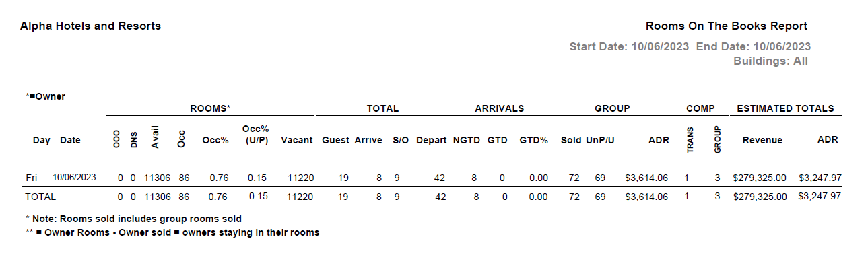Click the TOTAL row group ADR $3,614.06

tap(646, 197)
